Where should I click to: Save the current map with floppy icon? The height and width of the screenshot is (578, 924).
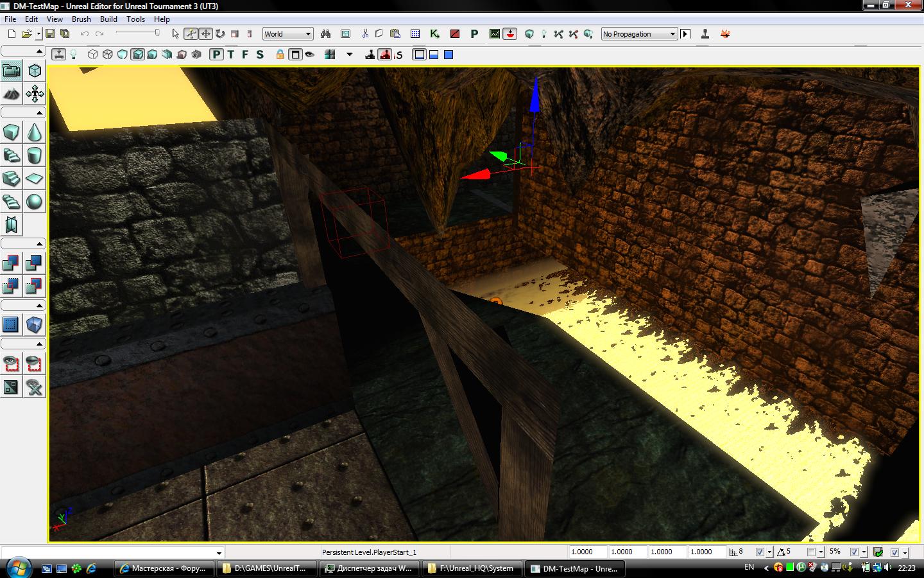(x=50, y=34)
